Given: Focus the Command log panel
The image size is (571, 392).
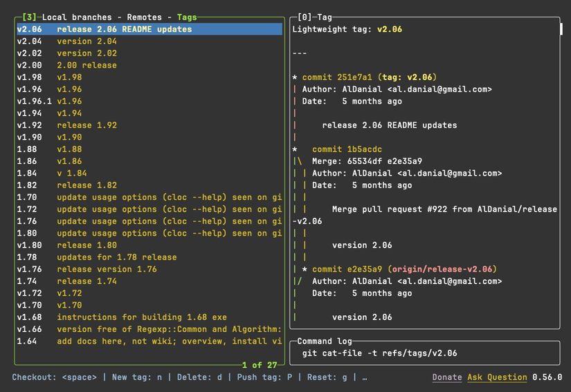Looking at the screenshot, I should click(x=426, y=353).
